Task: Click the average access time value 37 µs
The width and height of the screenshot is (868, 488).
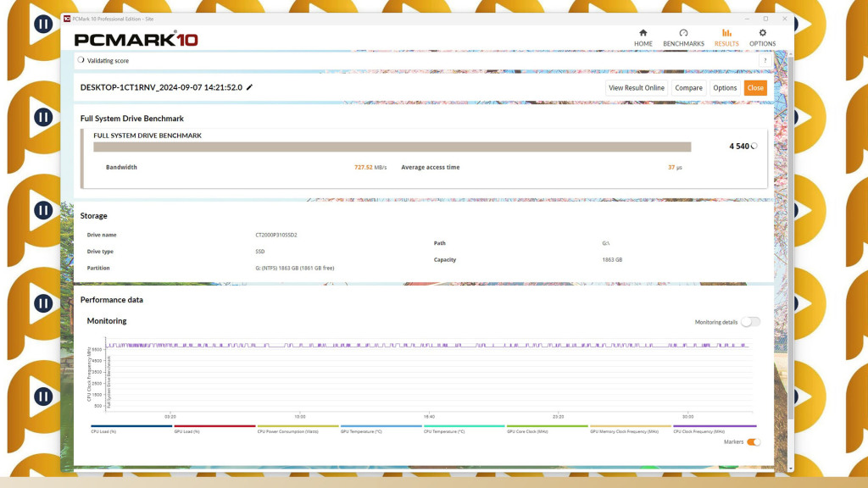Action: click(675, 167)
